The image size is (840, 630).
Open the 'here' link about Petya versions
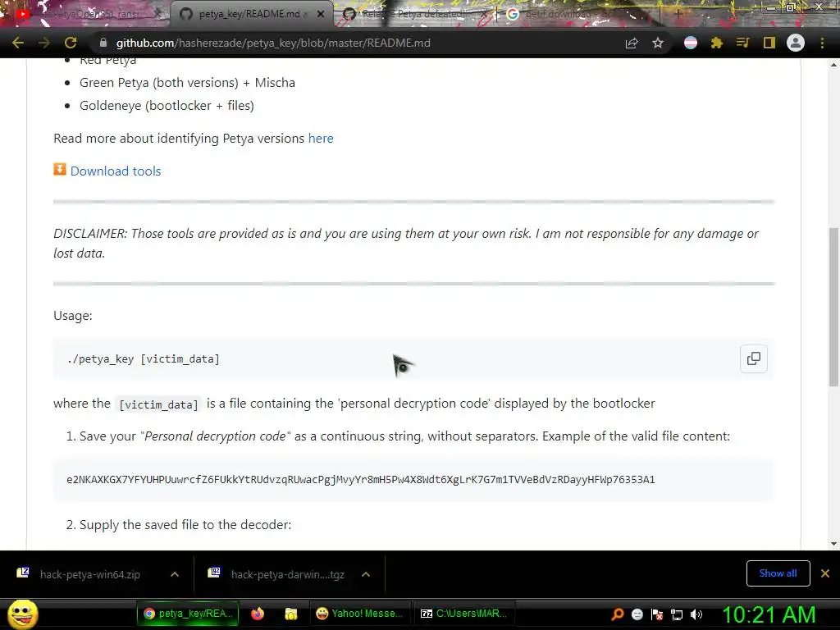point(321,138)
